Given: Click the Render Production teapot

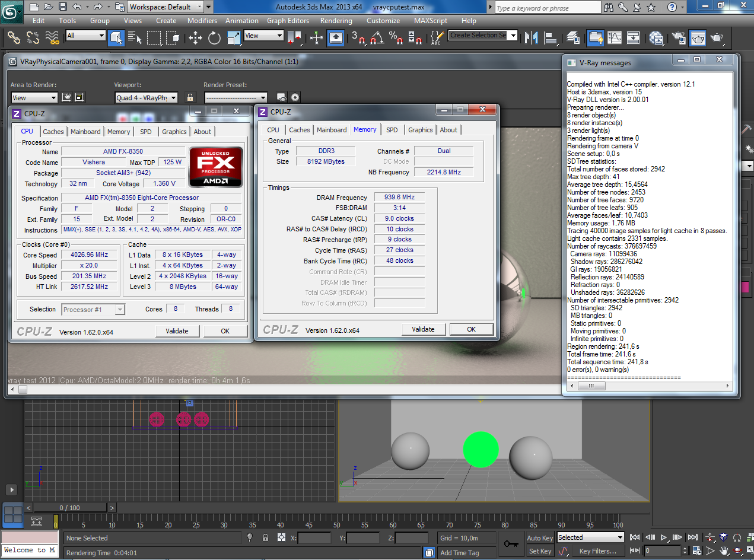Looking at the screenshot, I should click(718, 38).
